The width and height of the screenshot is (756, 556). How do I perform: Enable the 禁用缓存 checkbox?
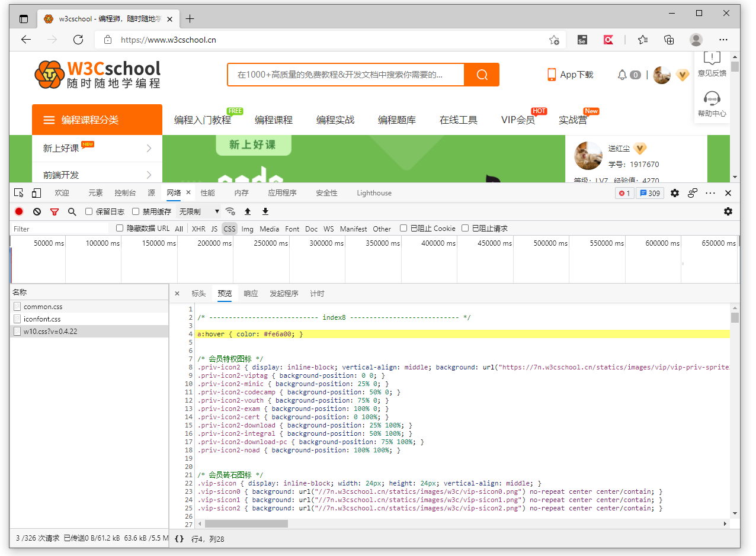tap(136, 211)
